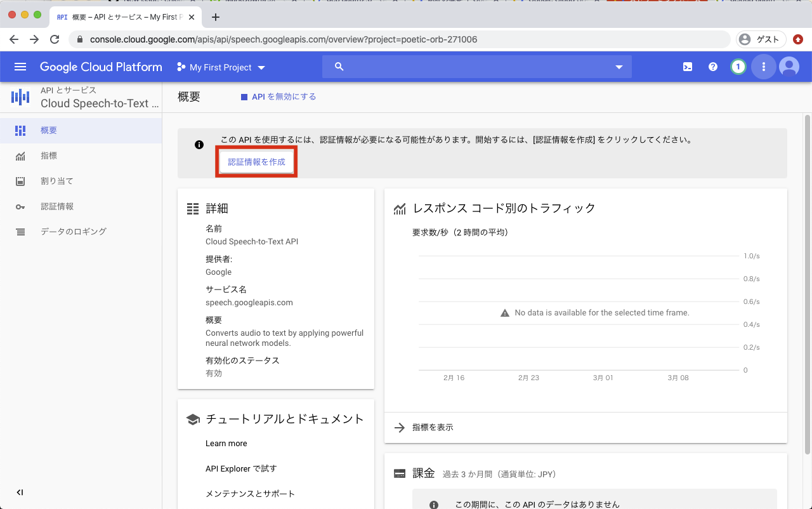
Task: Open the utilities three-dot menu
Action: 763,67
